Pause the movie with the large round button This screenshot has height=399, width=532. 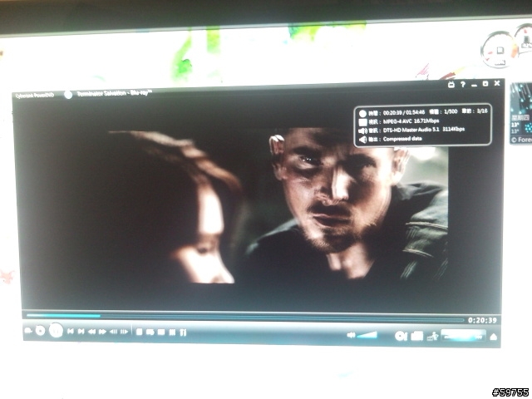point(56,330)
